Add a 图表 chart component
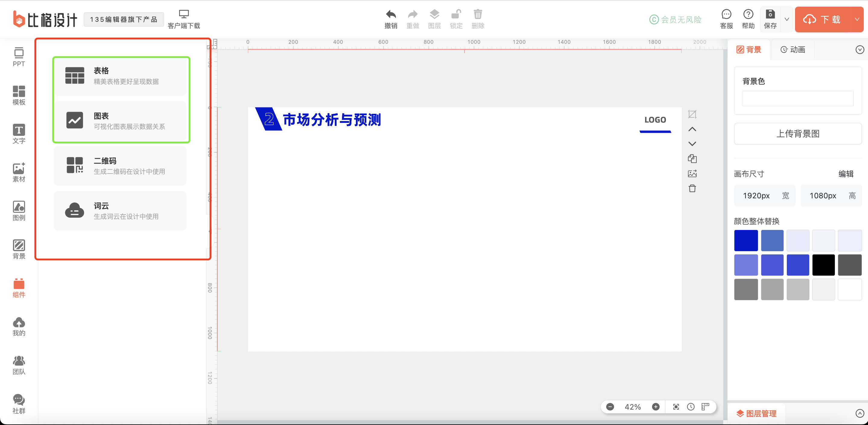The height and width of the screenshot is (425, 868). (x=120, y=121)
